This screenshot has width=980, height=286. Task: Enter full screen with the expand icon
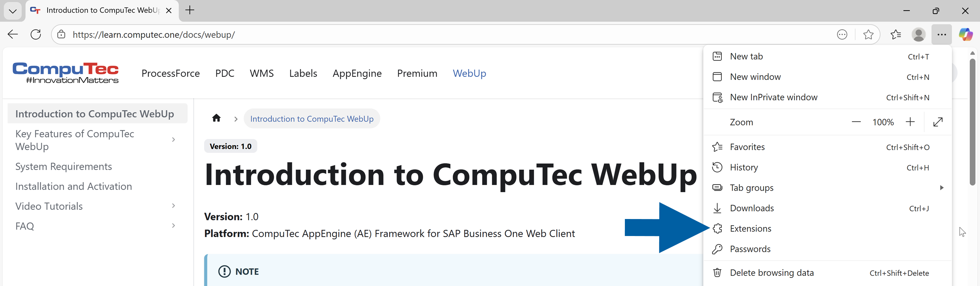[938, 122]
